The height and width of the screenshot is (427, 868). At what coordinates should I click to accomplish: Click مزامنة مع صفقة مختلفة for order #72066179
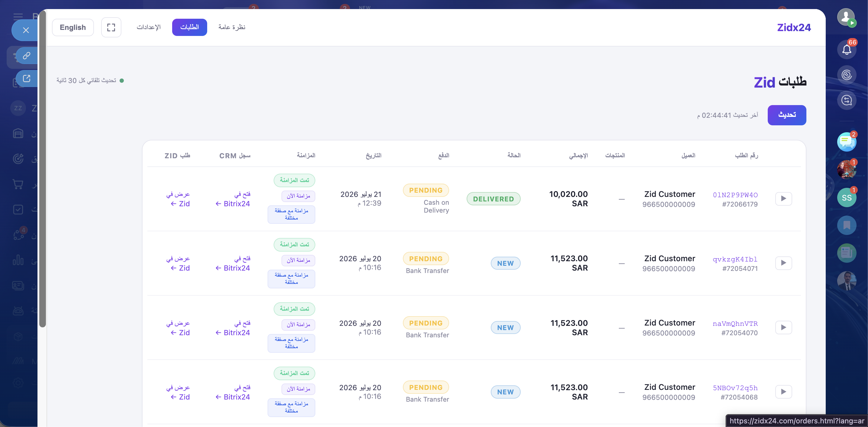point(291,215)
